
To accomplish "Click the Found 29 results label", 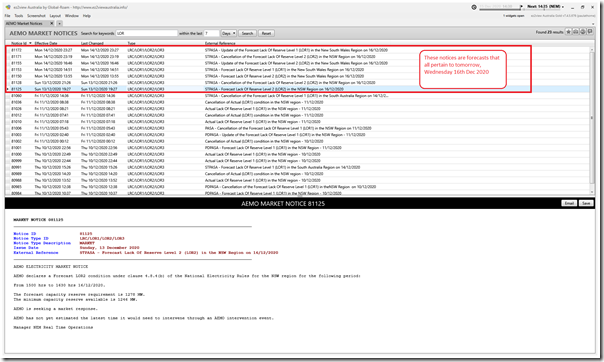I will click(549, 32).
